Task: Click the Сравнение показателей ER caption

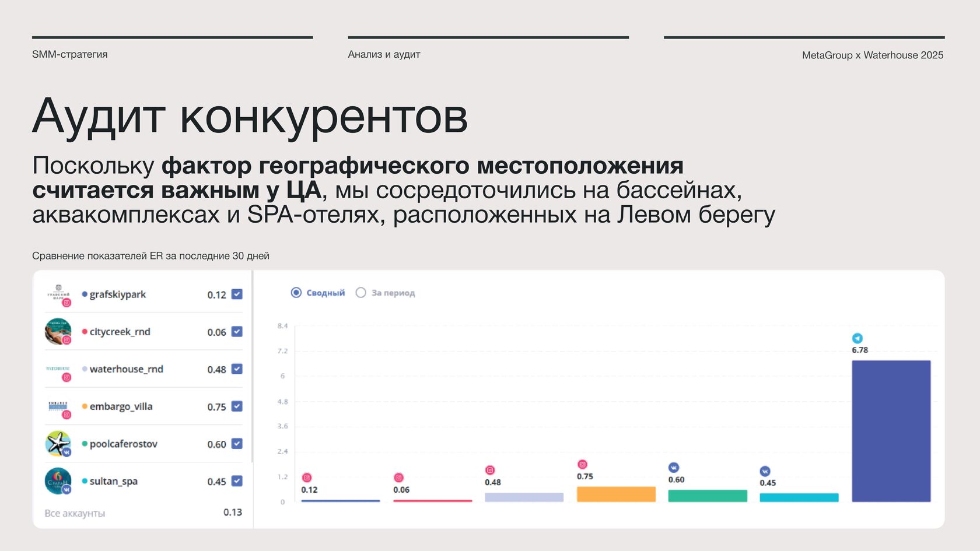Action: pos(150,256)
